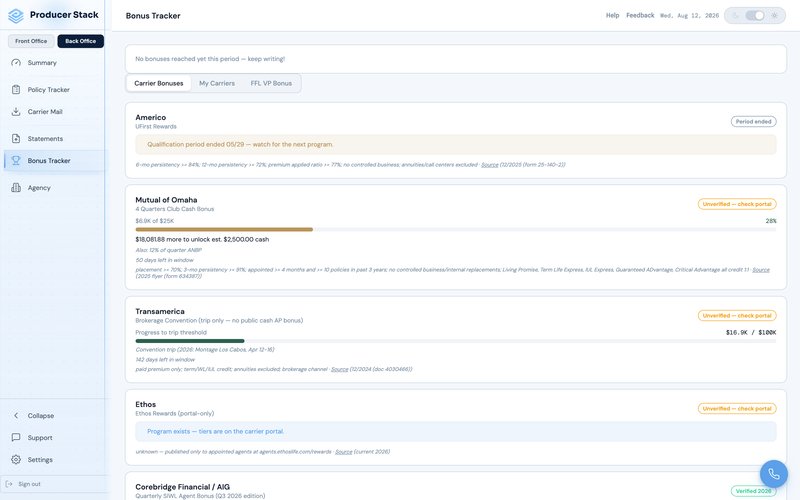Open the Help link in header
800x500 pixels.
612,15
